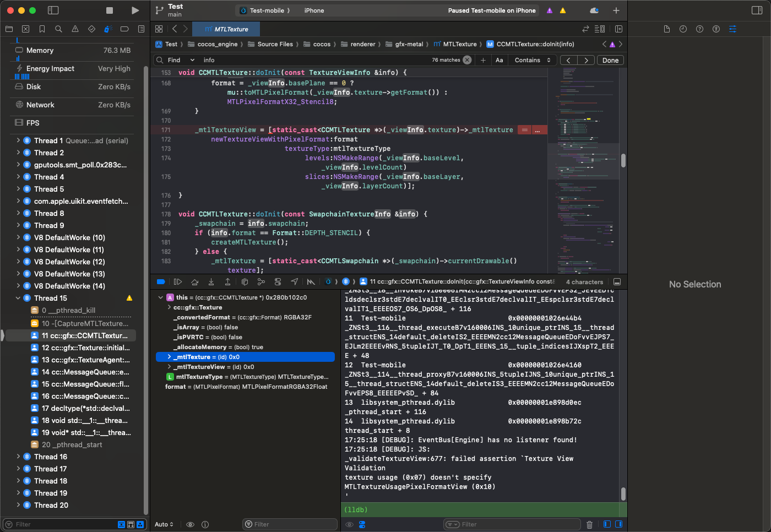The width and height of the screenshot is (771, 532).
Task: Open the Report navigator icon
Action: click(141, 29)
